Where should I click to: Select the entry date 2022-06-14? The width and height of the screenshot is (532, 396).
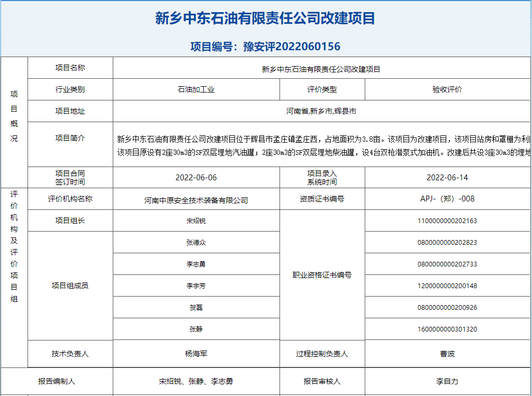click(x=447, y=178)
